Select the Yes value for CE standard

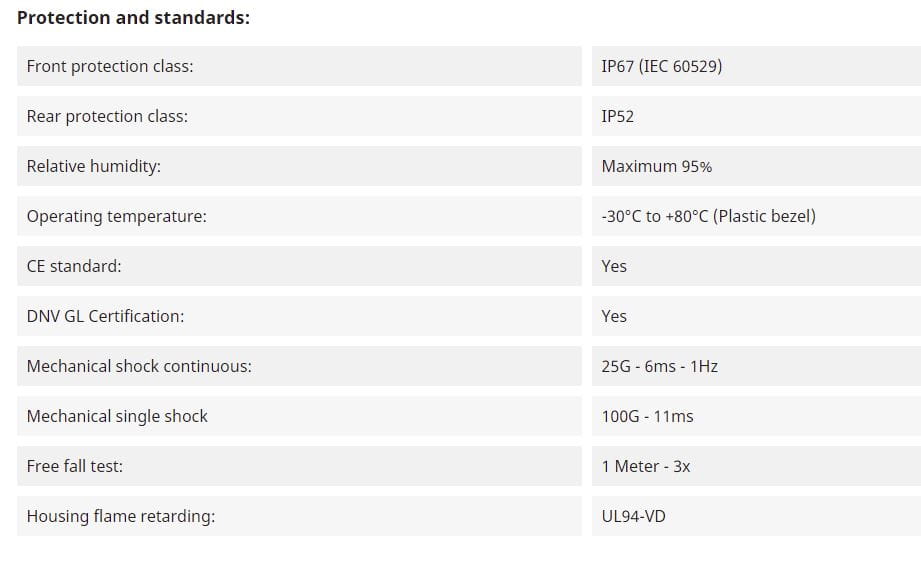[x=614, y=266]
